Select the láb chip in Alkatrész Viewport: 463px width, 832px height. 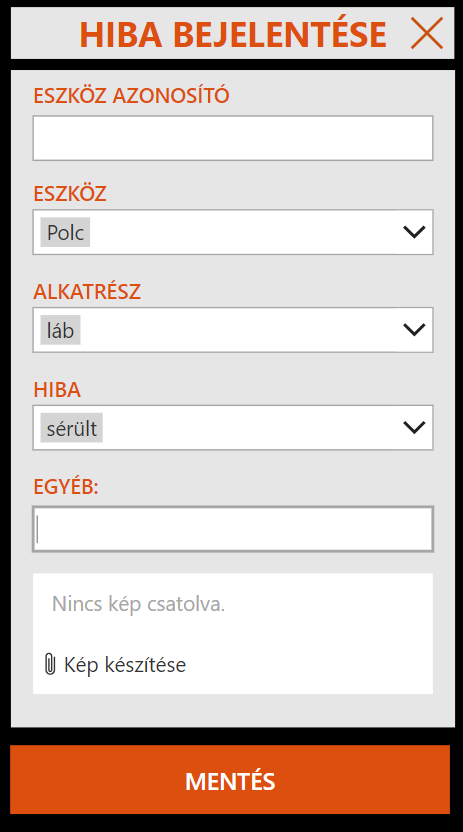click(60, 330)
